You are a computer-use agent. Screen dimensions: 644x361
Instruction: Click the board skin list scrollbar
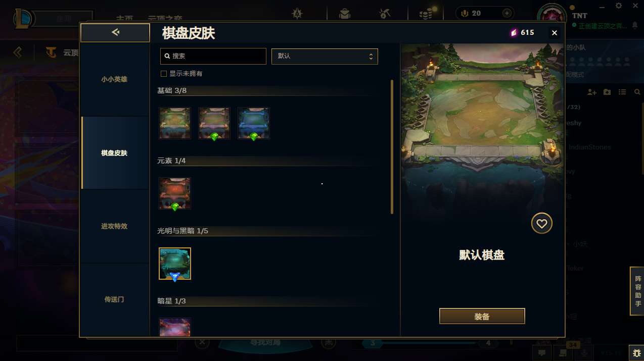[392, 147]
